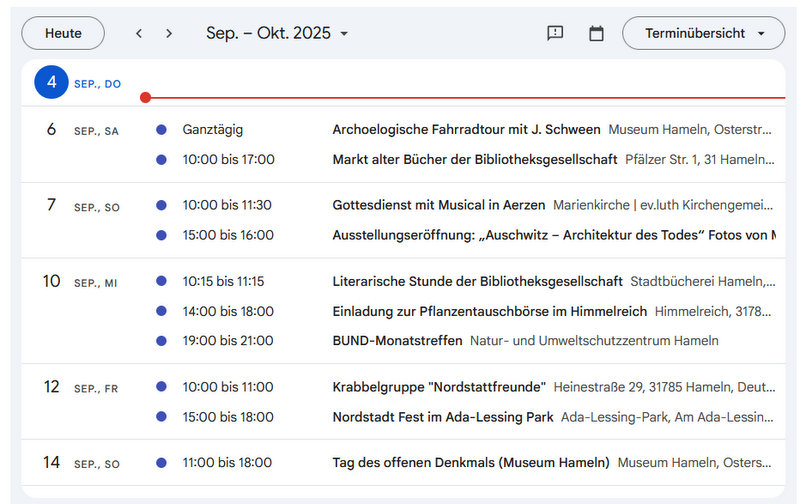
Task: Open Tag des offenen Denkmals event
Action: [x=470, y=463]
